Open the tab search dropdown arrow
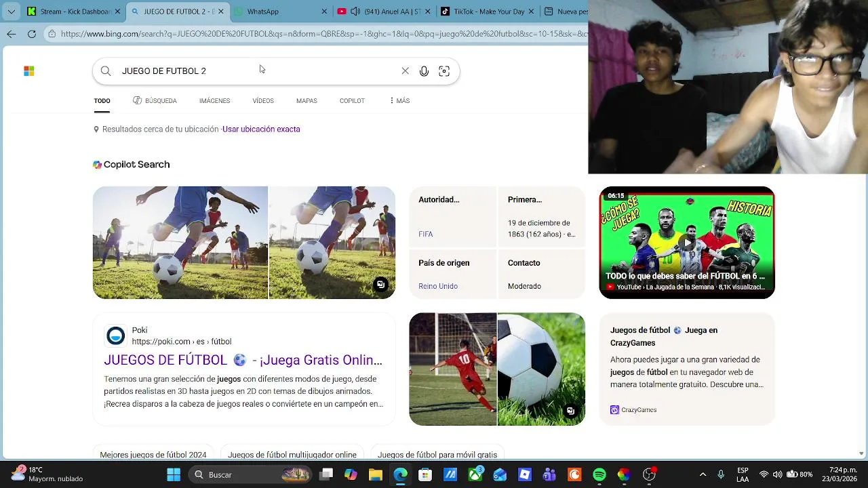The width and height of the screenshot is (868, 488). point(11,12)
